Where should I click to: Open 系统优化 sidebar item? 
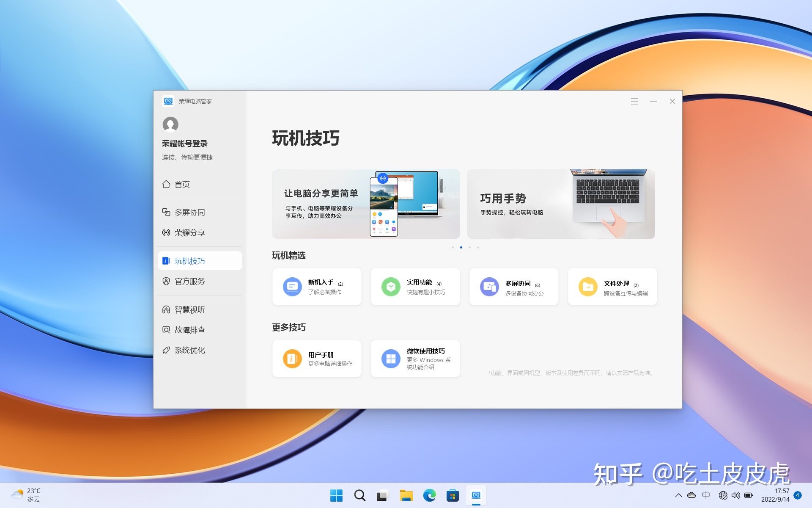click(200, 350)
